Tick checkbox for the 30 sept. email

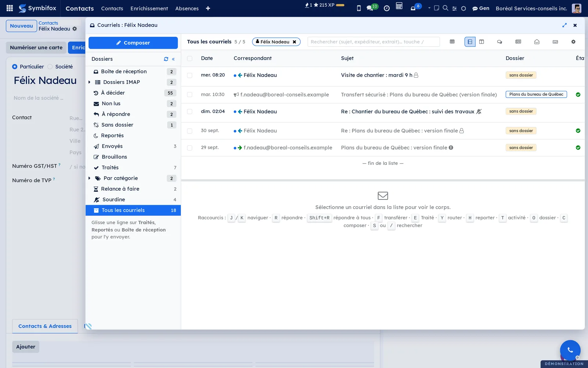(x=190, y=131)
